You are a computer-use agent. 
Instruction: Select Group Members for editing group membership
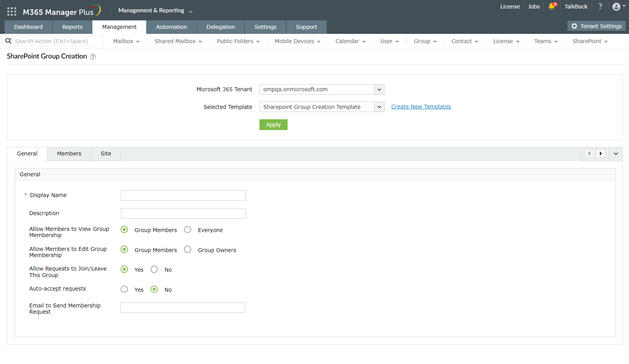(x=124, y=249)
